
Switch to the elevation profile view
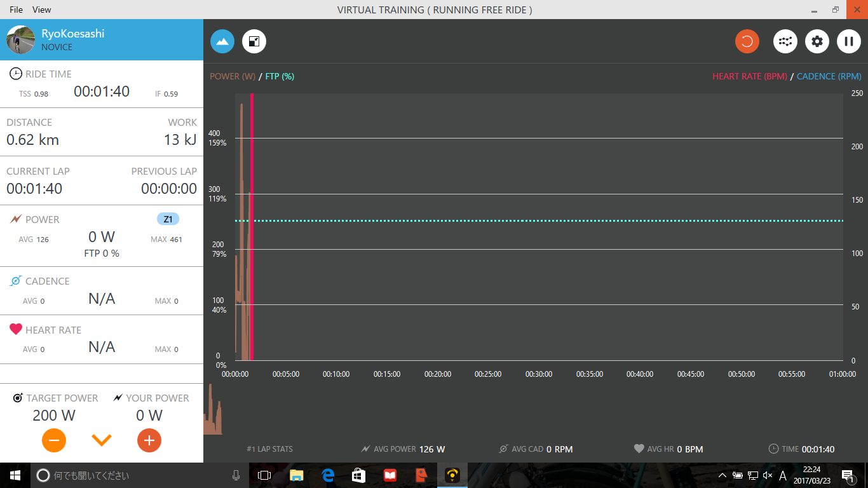(222, 42)
